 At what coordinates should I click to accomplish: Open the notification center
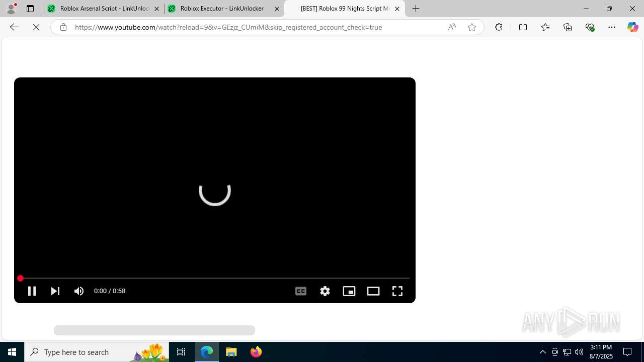(628, 352)
